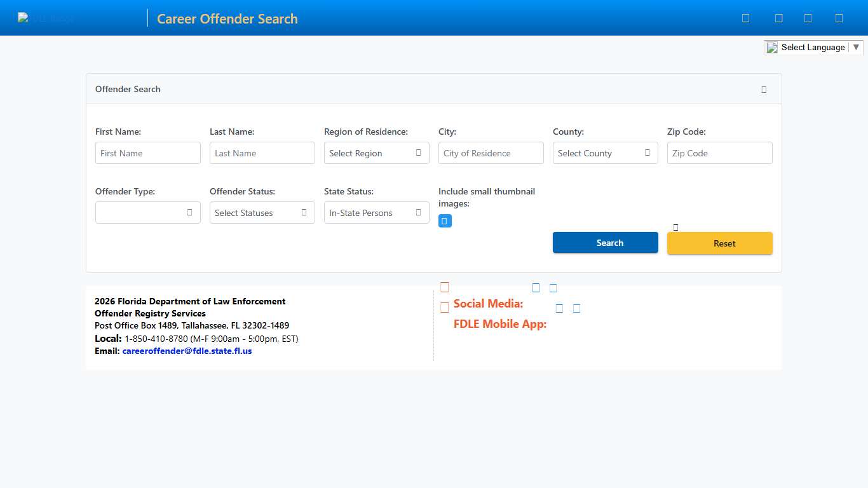Expand the Select County dropdown
868x488 pixels.
click(x=605, y=153)
